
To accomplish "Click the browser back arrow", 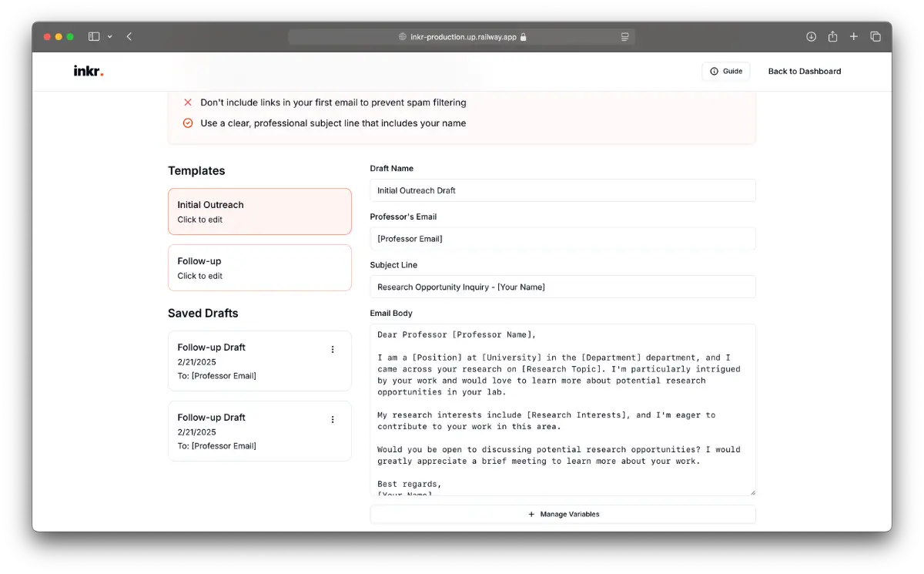I will tap(129, 36).
